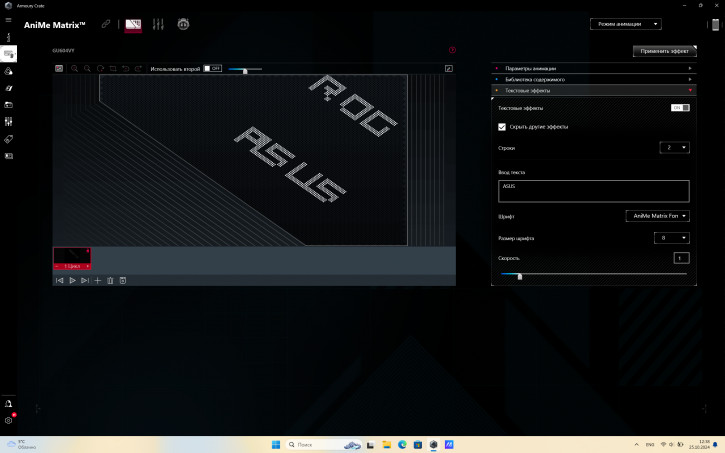Viewport: 725px width, 453px height.
Task: Click the rotate icon in canvas toolbar
Action: (x=100, y=68)
